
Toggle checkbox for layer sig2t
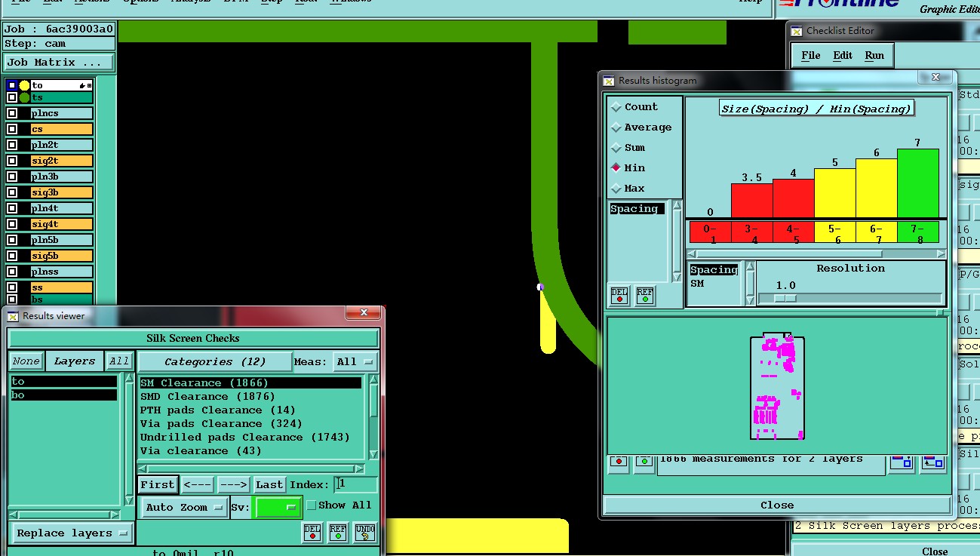coord(11,161)
